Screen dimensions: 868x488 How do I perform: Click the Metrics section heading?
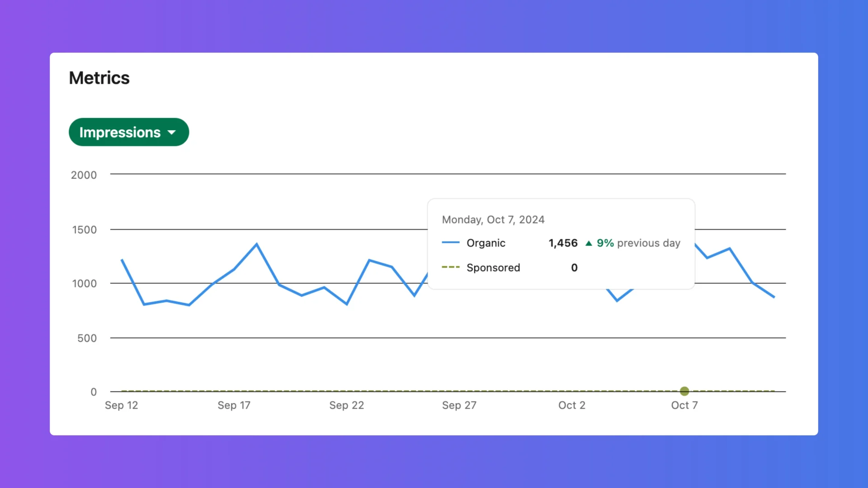(x=99, y=78)
